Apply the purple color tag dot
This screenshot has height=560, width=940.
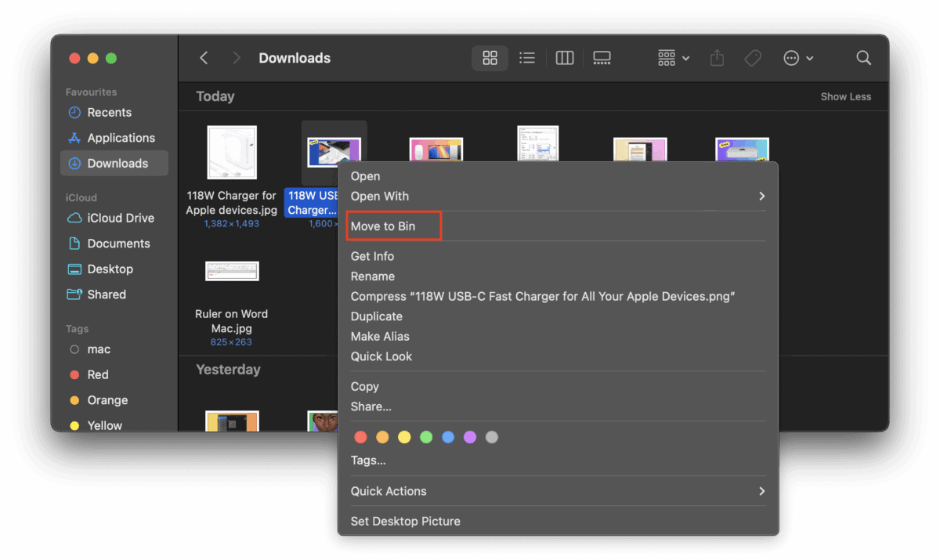coord(470,437)
